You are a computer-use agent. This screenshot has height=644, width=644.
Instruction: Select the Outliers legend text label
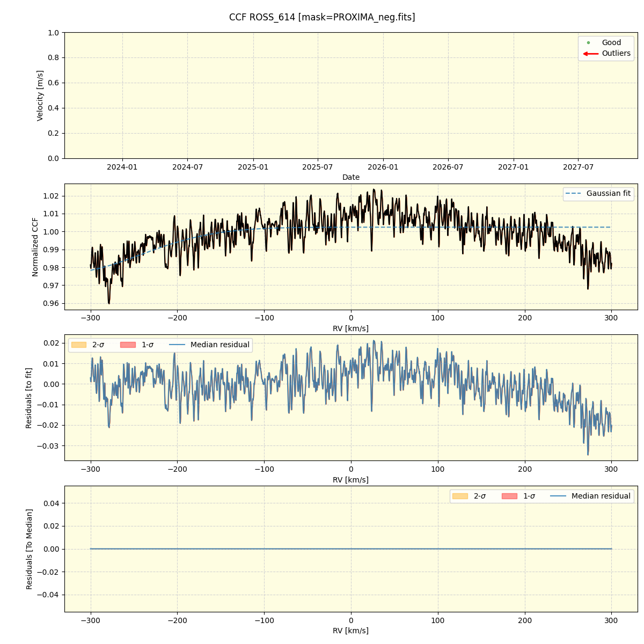click(616, 54)
